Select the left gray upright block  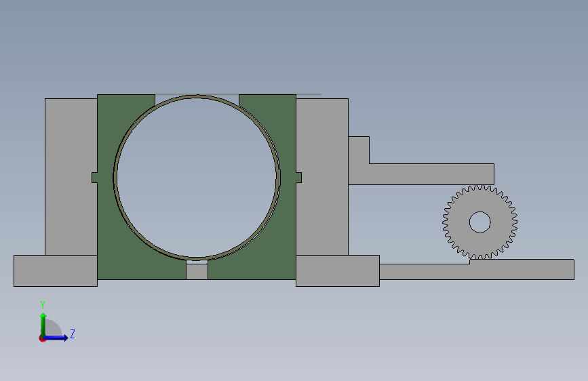[71, 177]
